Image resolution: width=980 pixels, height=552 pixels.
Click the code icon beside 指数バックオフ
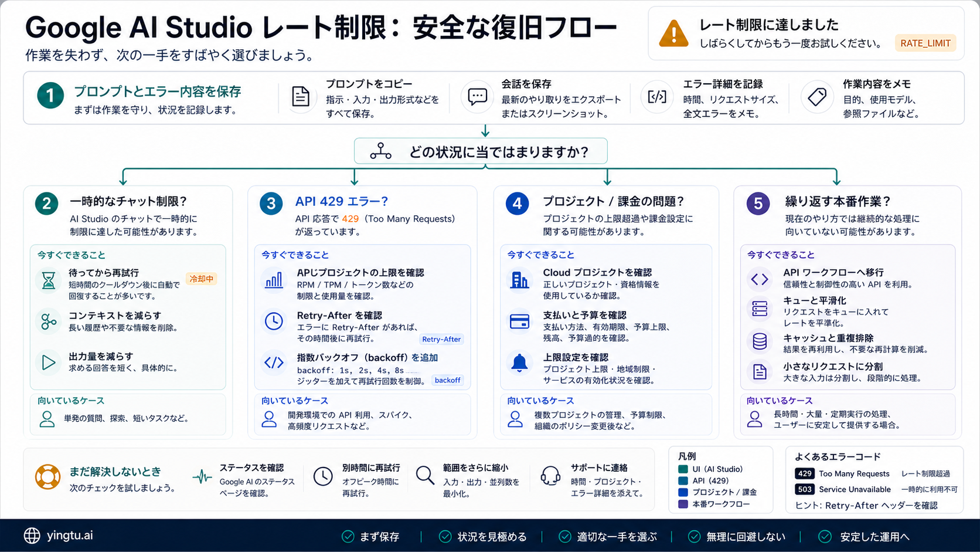(x=274, y=363)
